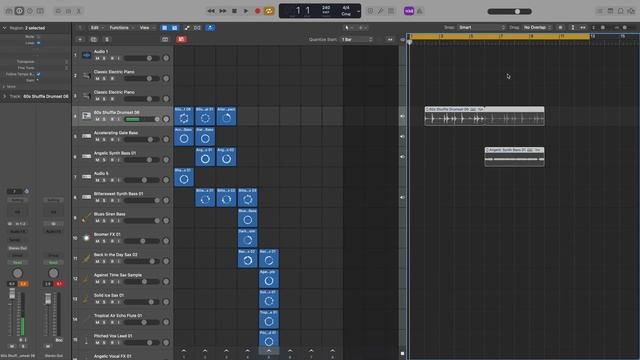
Task: Open the Snap Smart dropdown
Action: (482, 27)
